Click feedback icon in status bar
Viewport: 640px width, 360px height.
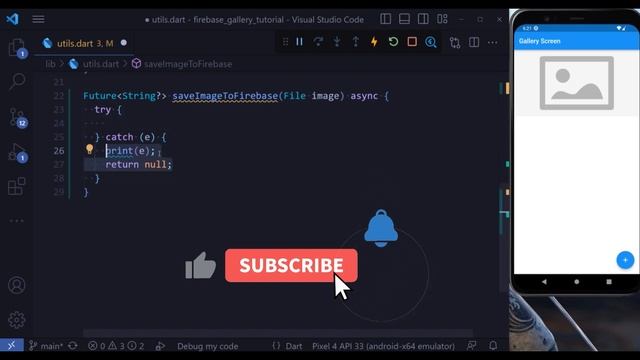pyautogui.click(x=472, y=346)
